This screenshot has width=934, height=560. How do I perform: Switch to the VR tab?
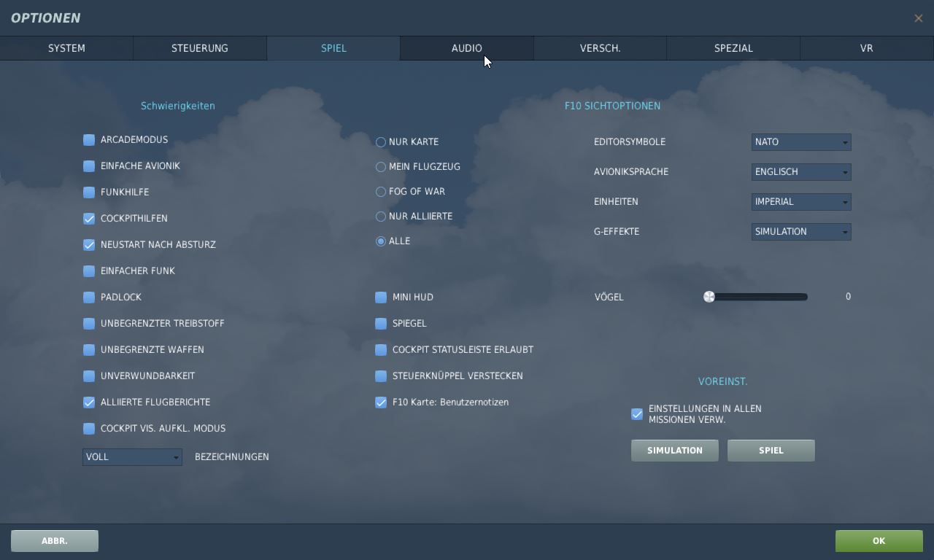866,48
